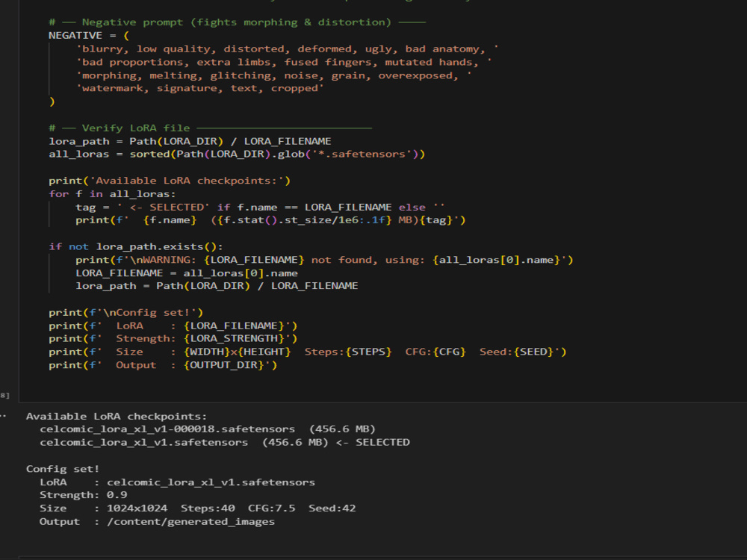
Task: Click the closing parenthesis of the NEGATIVE tuple
Action: point(52,102)
